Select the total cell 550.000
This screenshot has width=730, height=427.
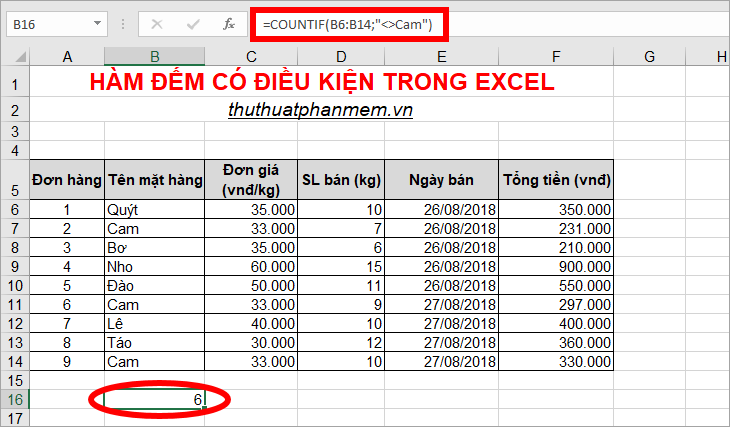(x=556, y=285)
